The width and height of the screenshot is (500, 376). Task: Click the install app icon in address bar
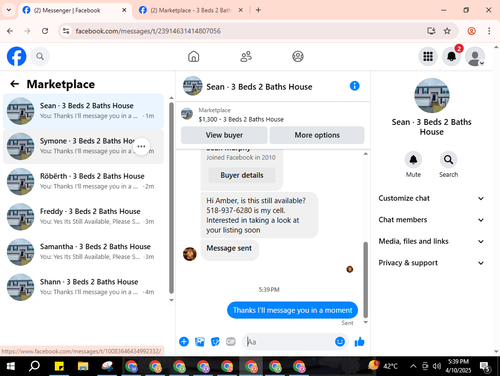[x=431, y=31]
